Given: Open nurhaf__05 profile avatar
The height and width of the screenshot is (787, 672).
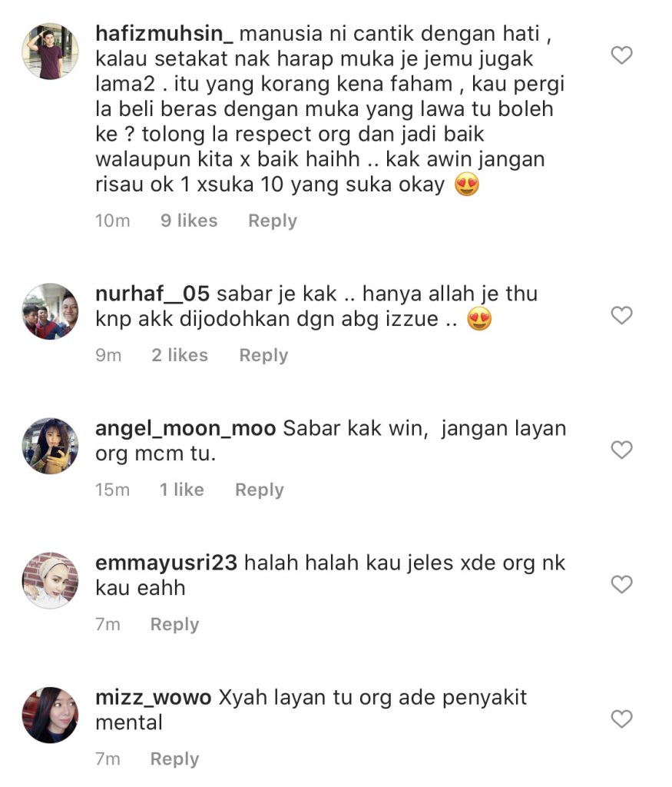Looking at the screenshot, I should click(50, 311).
